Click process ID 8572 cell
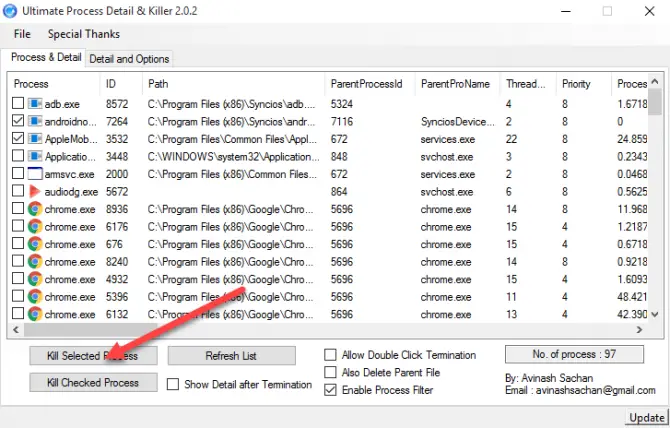The height and width of the screenshot is (428, 670). click(x=117, y=104)
